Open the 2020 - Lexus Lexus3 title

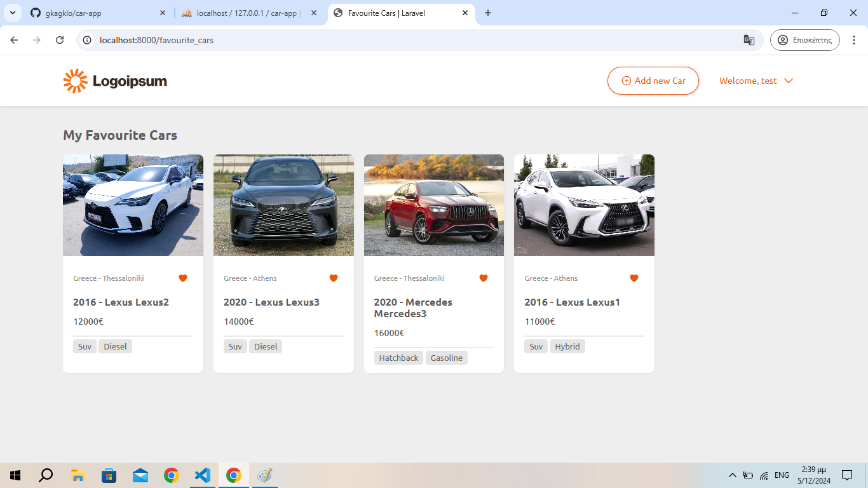pos(271,302)
